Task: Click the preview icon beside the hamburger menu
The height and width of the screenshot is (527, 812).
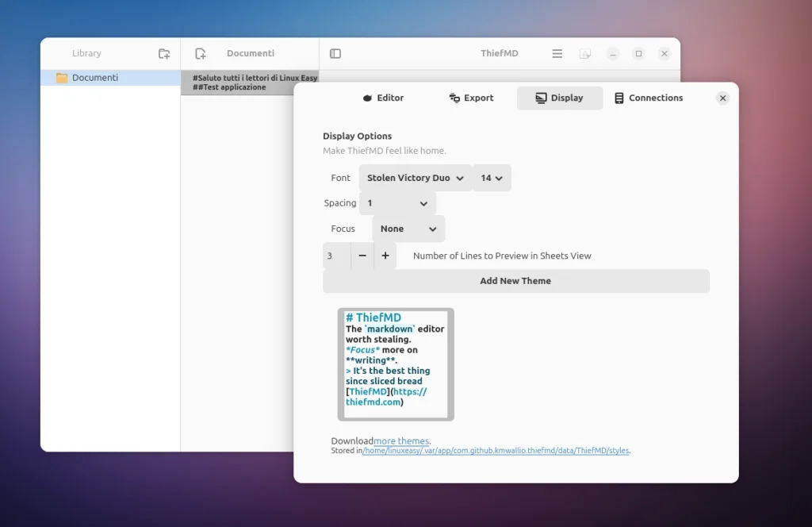Action: (585, 53)
